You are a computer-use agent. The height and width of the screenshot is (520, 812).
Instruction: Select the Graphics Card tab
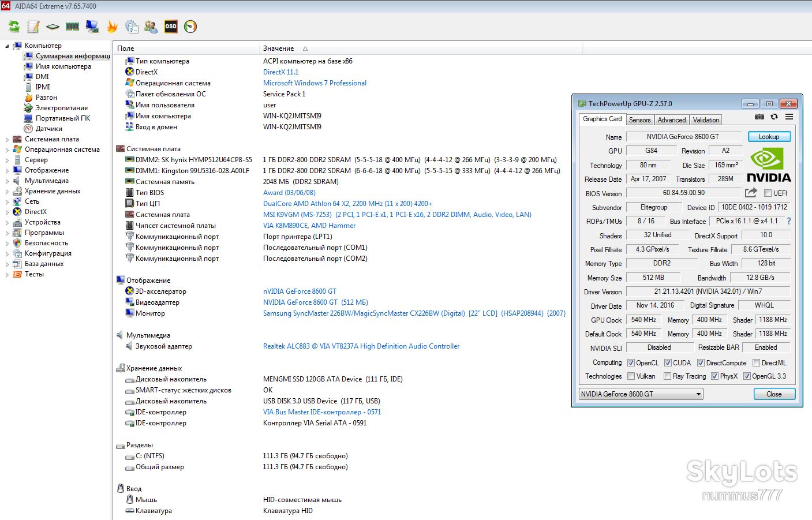[603, 119]
